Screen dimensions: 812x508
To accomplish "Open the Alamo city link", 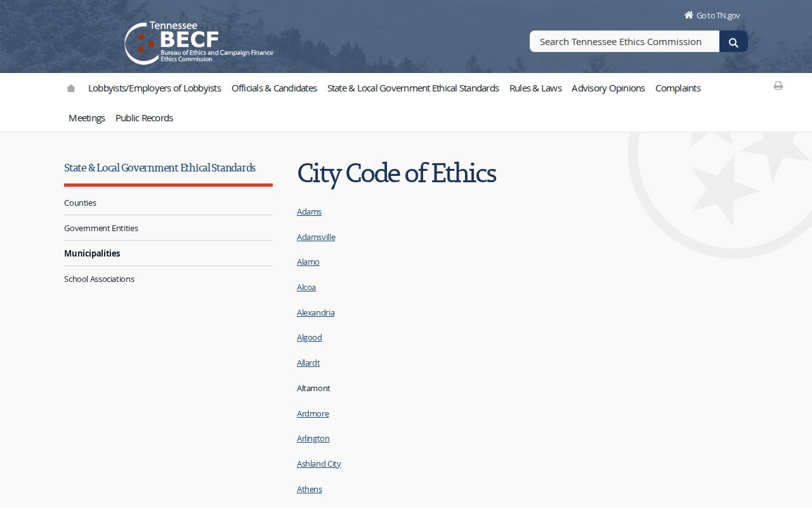I will click(x=308, y=262).
